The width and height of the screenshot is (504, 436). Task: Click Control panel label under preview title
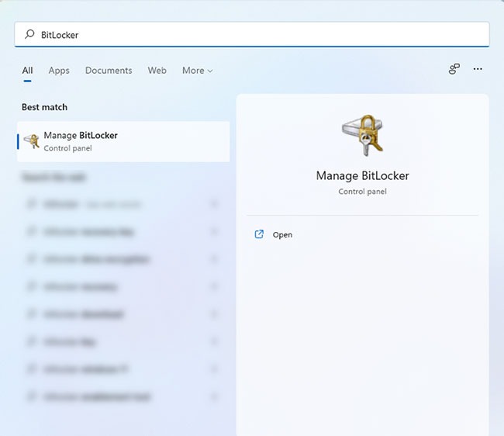tap(363, 192)
